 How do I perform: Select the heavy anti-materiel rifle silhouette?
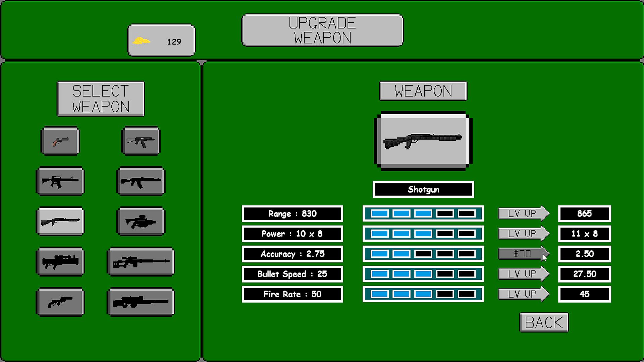tap(141, 302)
